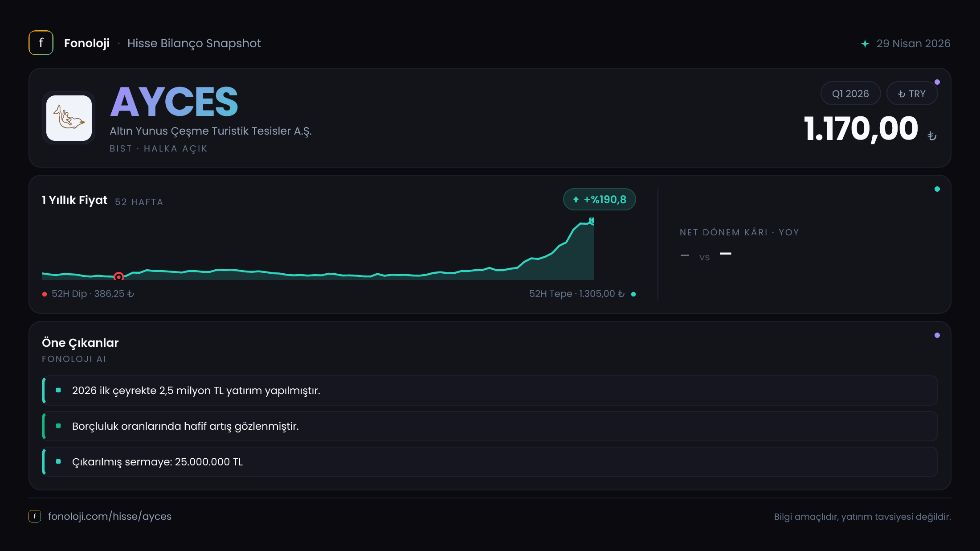The width and height of the screenshot is (980, 551).
Task: Click the +%190,8 yearly change badge
Action: 600,199
